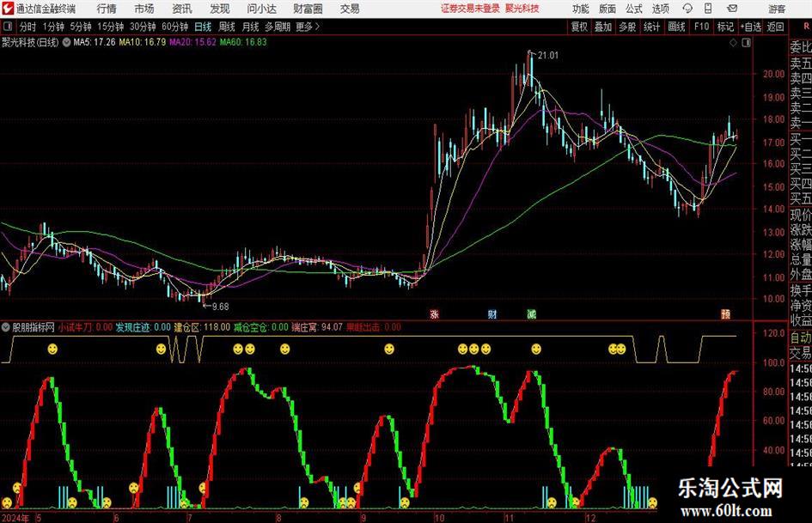This screenshot has height=523, width=812.
Task: Click the 9.68 low price label
Action: point(221,307)
